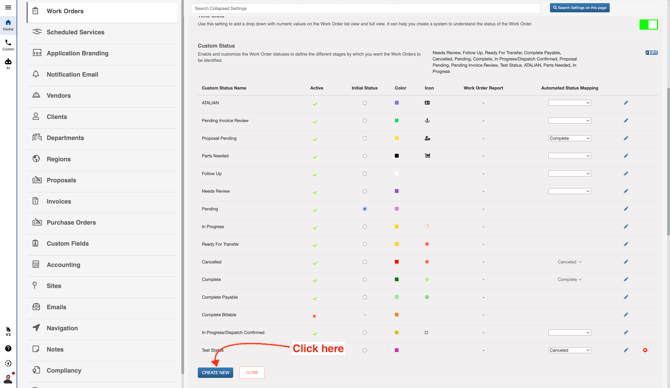
Task: Edit the Follow Up status pencil
Action: tap(626, 173)
